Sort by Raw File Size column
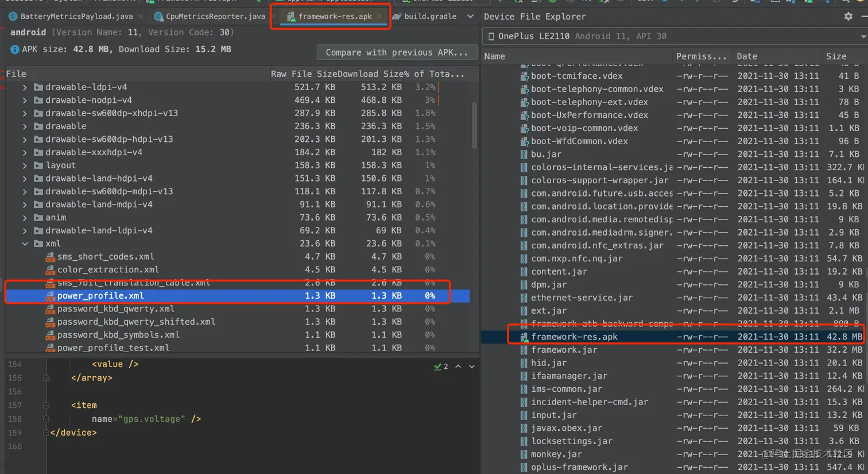868x474 pixels. click(304, 74)
